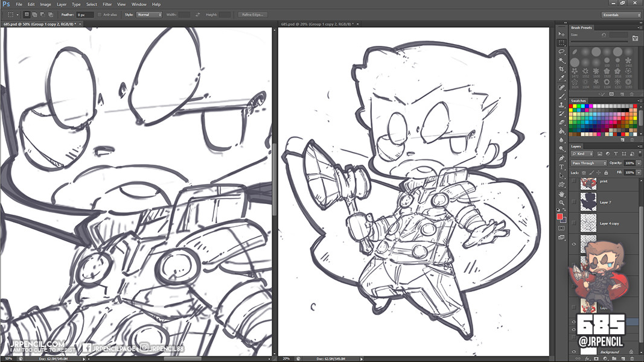Select the Paint Bucket tool
Viewport: 644px width, 362px height.
tap(561, 131)
